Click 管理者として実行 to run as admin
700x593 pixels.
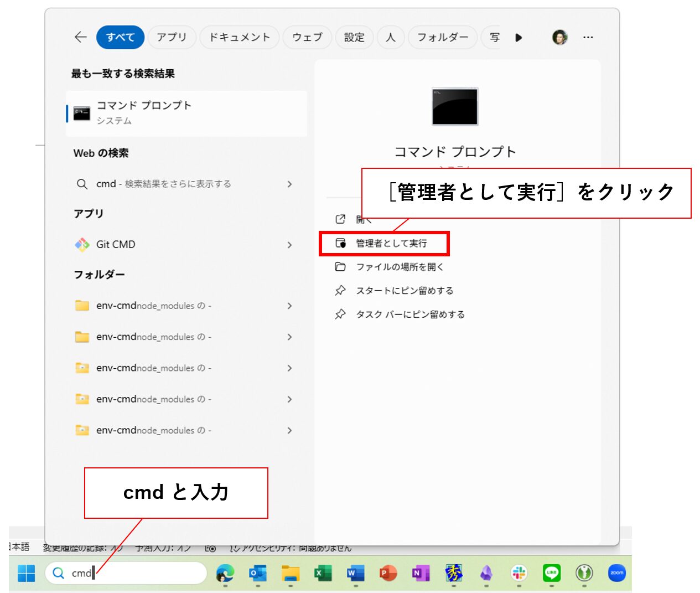tap(391, 244)
